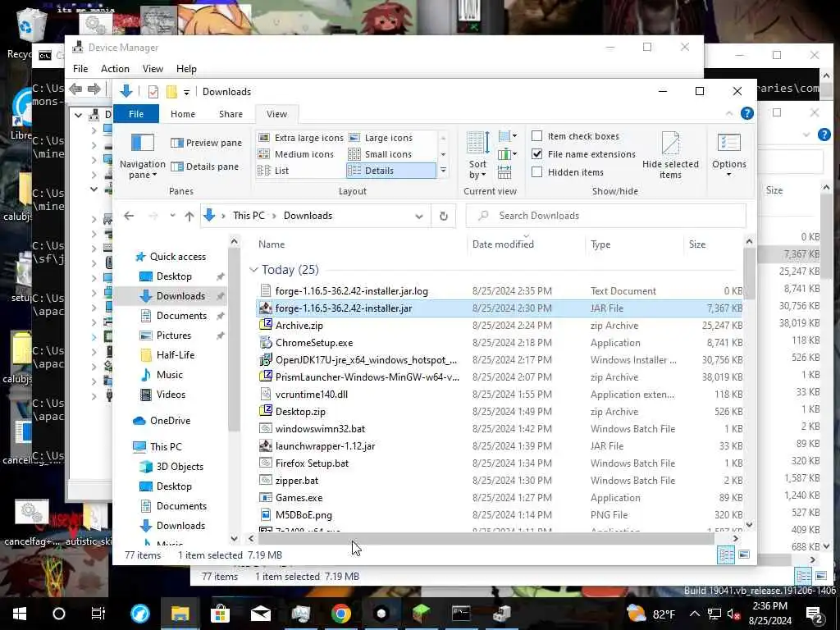Image resolution: width=840 pixels, height=630 pixels.
Task: Select Music under Quick access
Action: [x=169, y=375]
